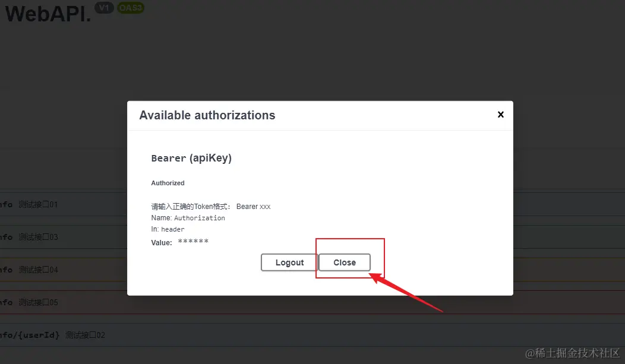The width and height of the screenshot is (625, 364).
Task: Click the 'Bearer (apiKey)' title
Action: (191, 158)
